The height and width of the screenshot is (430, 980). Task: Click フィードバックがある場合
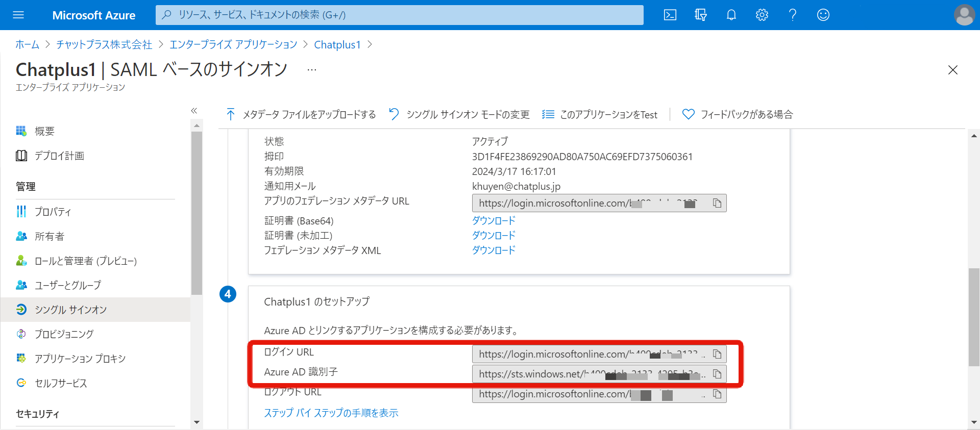coord(738,114)
